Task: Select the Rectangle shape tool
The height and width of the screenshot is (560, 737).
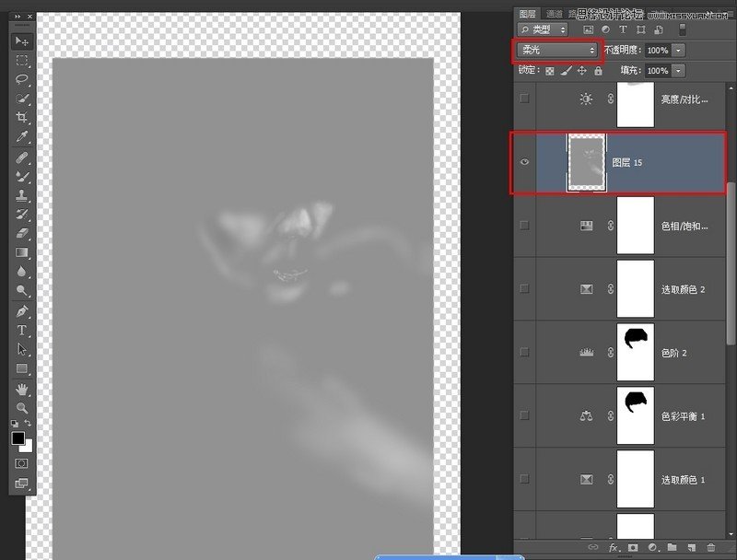Action: (x=21, y=368)
